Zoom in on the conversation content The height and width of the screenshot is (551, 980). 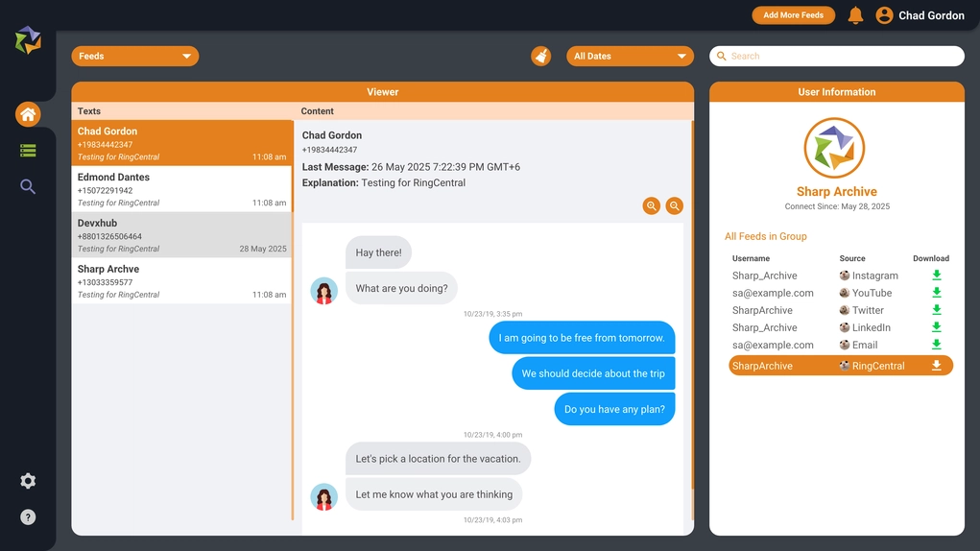click(x=652, y=205)
